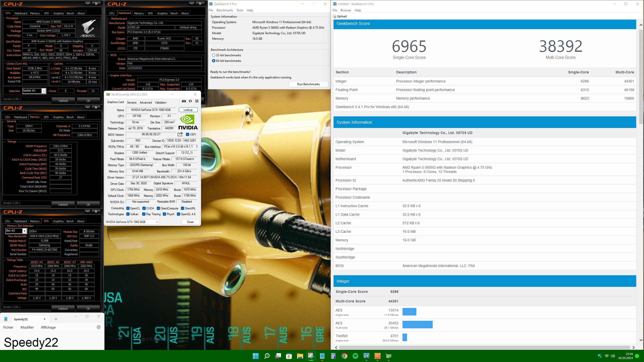
Task: Toggle the DirectML checkbox
Action: [x=182, y=208]
